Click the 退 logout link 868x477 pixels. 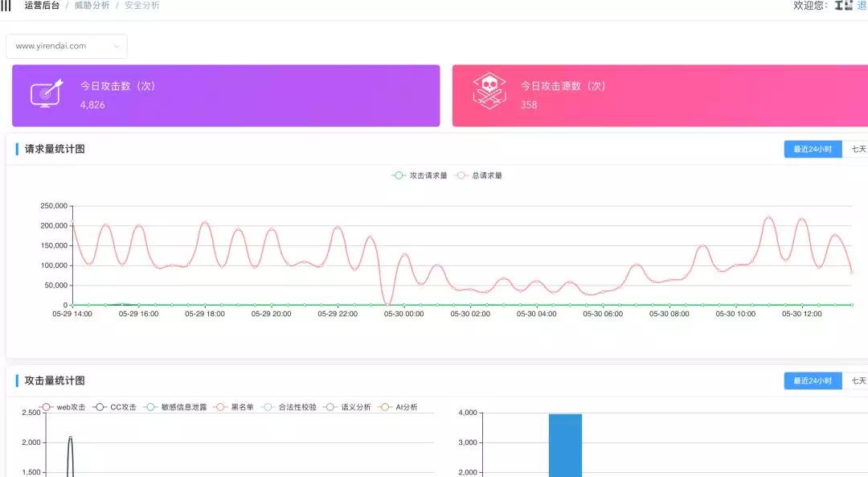(x=862, y=6)
